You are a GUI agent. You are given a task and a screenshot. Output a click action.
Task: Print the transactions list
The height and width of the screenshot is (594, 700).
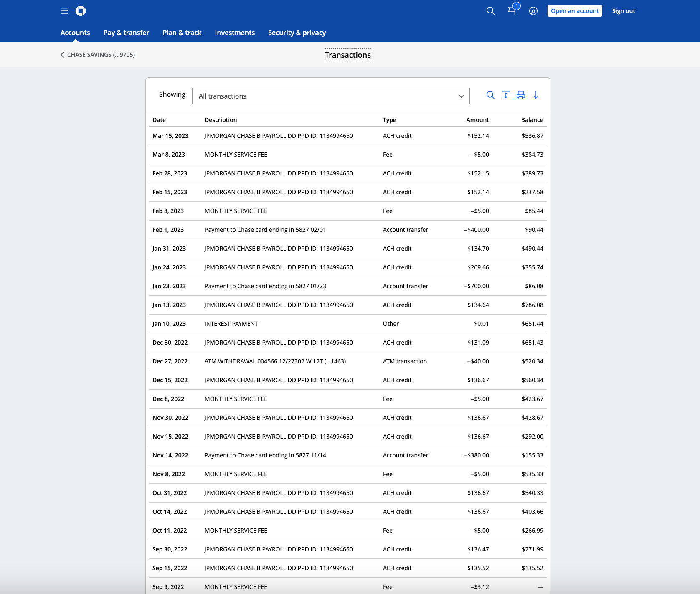coord(521,95)
